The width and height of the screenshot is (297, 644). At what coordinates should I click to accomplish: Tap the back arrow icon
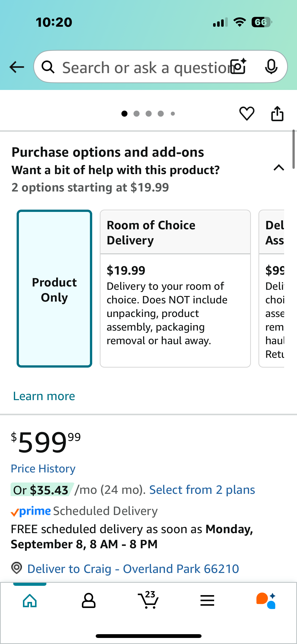17,67
